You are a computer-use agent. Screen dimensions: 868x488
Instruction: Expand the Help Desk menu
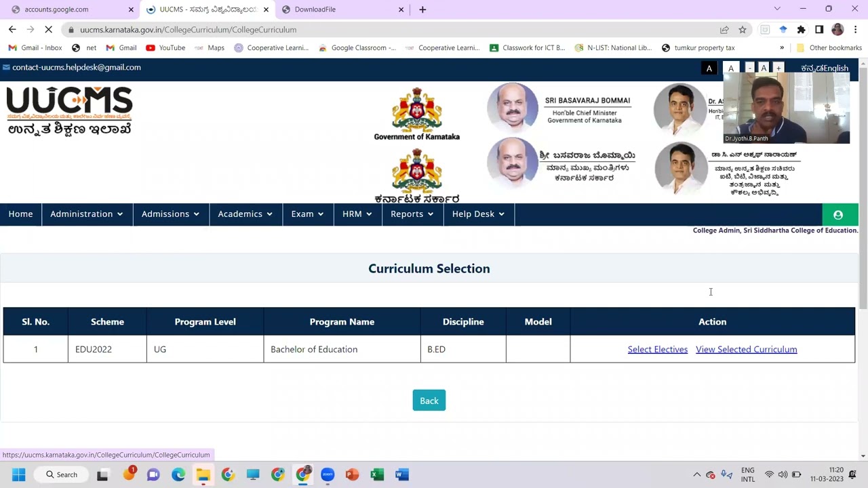[479, 214]
